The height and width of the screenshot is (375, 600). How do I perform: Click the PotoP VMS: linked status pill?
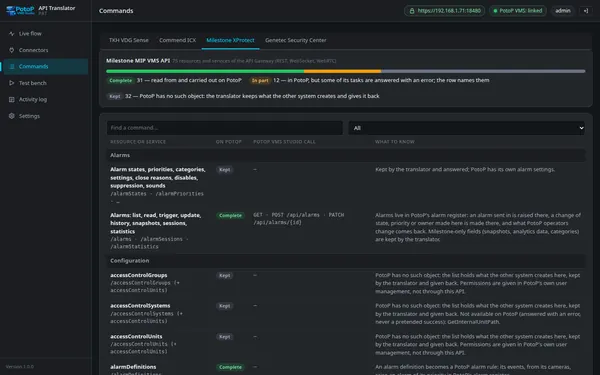coord(518,11)
